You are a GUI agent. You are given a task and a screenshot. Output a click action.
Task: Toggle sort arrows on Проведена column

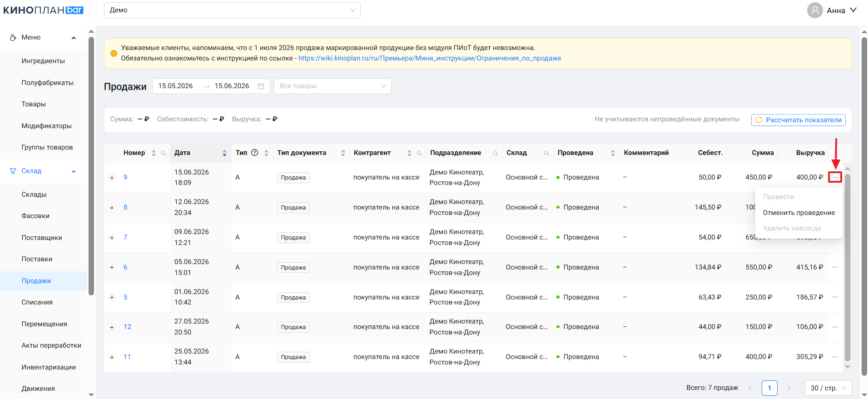click(x=613, y=153)
